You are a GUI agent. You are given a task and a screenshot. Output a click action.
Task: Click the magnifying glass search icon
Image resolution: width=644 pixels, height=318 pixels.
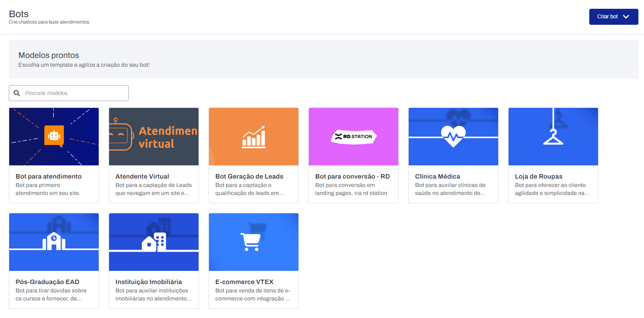[x=17, y=93]
